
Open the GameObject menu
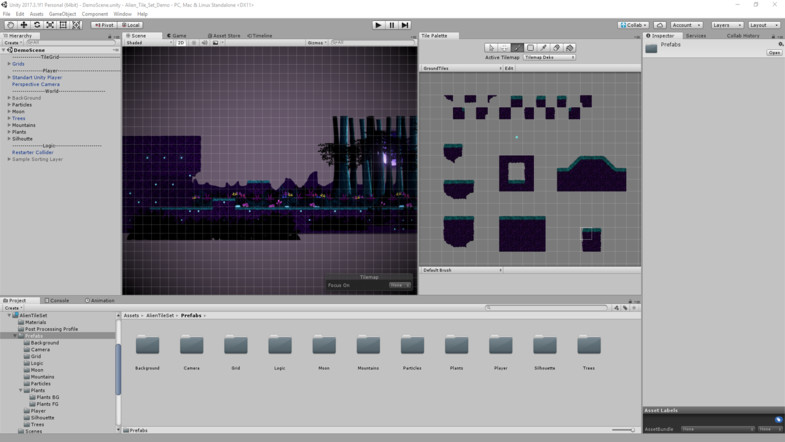point(63,14)
